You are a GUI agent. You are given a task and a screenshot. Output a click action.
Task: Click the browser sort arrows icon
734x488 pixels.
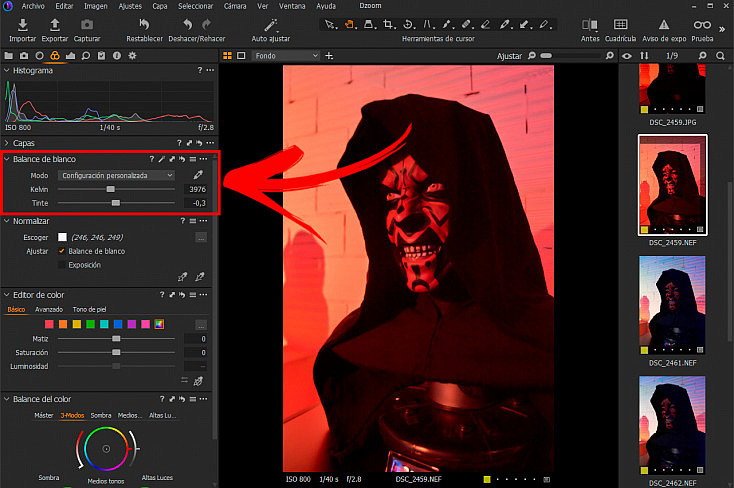point(644,56)
